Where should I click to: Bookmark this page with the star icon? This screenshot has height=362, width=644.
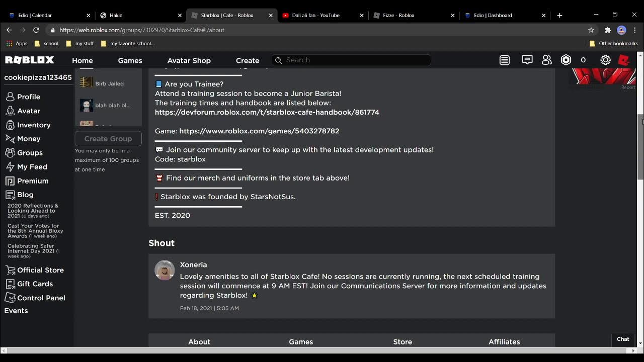591,30
